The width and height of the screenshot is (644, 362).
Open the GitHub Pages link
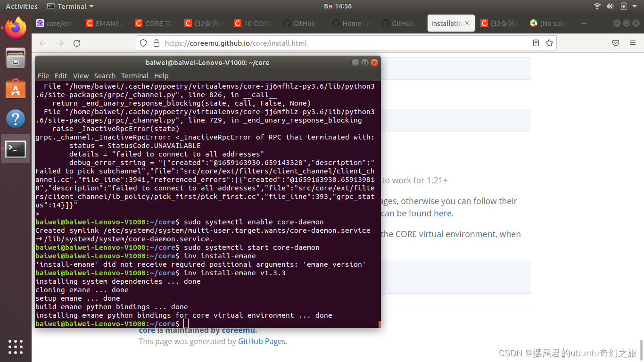262,341
